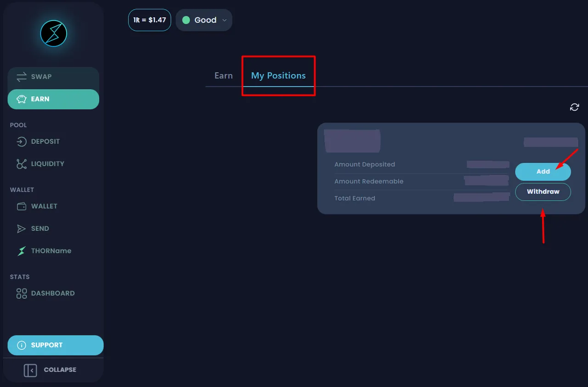Click the Dashboard grid icon
The height and width of the screenshot is (387, 588).
point(22,293)
